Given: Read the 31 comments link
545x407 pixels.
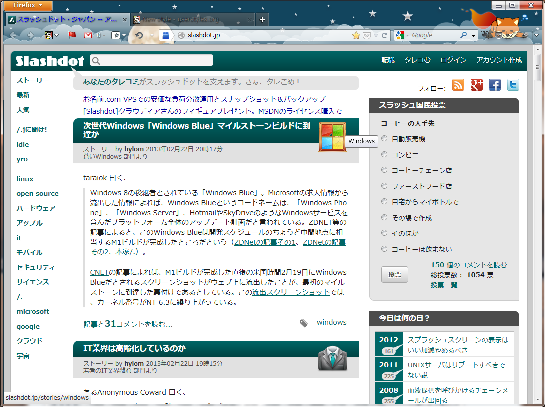Looking at the screenshot, I should 128,324.
